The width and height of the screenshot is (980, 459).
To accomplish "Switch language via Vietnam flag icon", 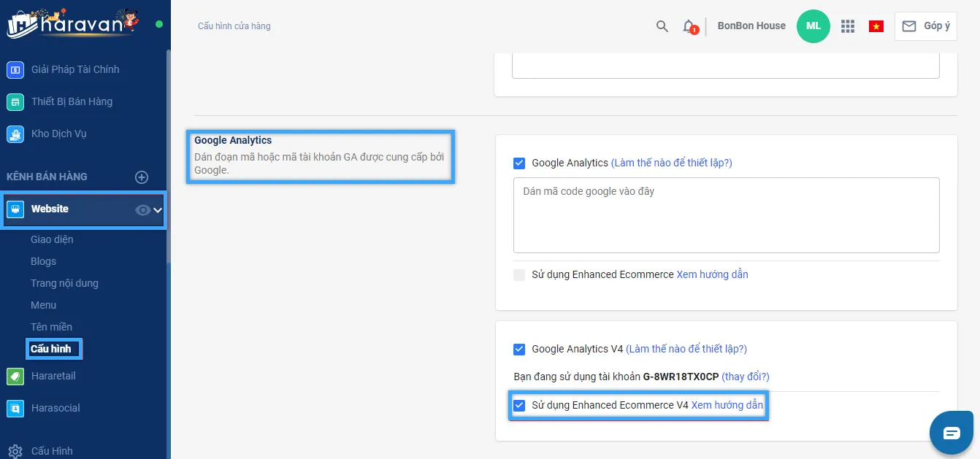I will [x=876, y=26].
